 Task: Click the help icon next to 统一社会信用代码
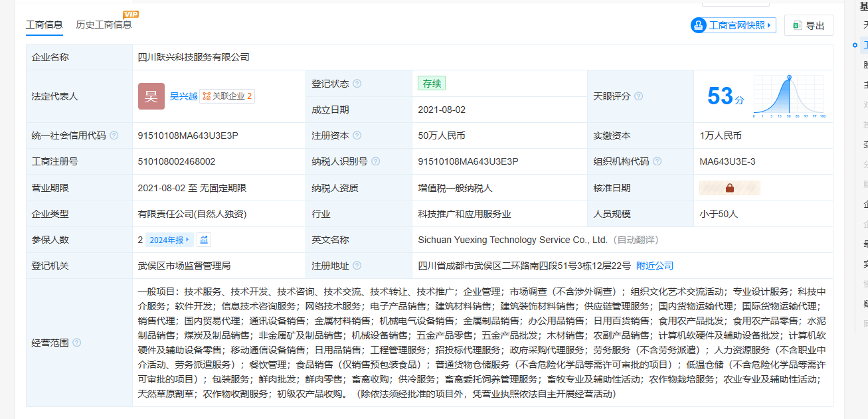point(114,135)
